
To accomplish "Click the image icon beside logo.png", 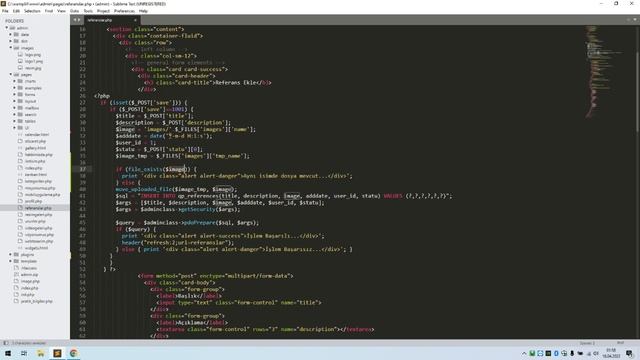I will [20, 55].
